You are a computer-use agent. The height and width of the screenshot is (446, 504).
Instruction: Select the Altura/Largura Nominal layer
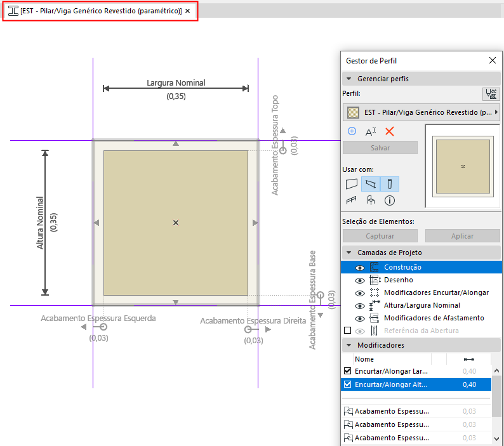pos(422,305)
